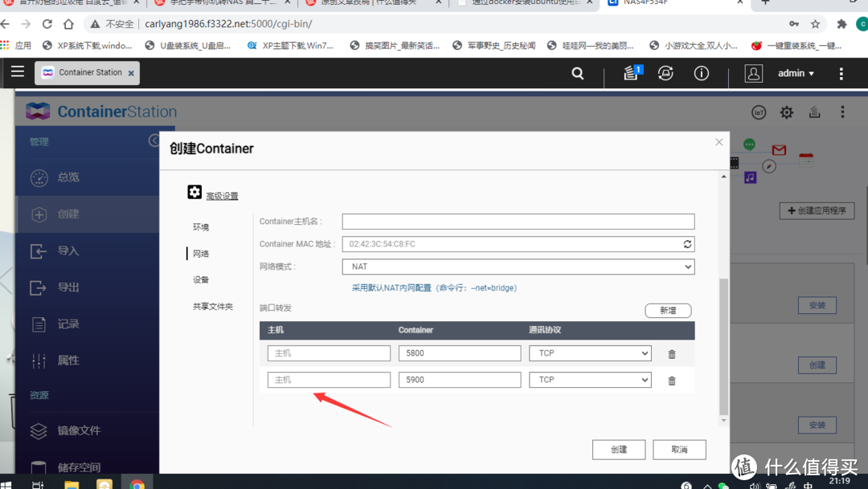Switch to the 环境 settings tab
The image size is (868, 489).
(201, 226)
